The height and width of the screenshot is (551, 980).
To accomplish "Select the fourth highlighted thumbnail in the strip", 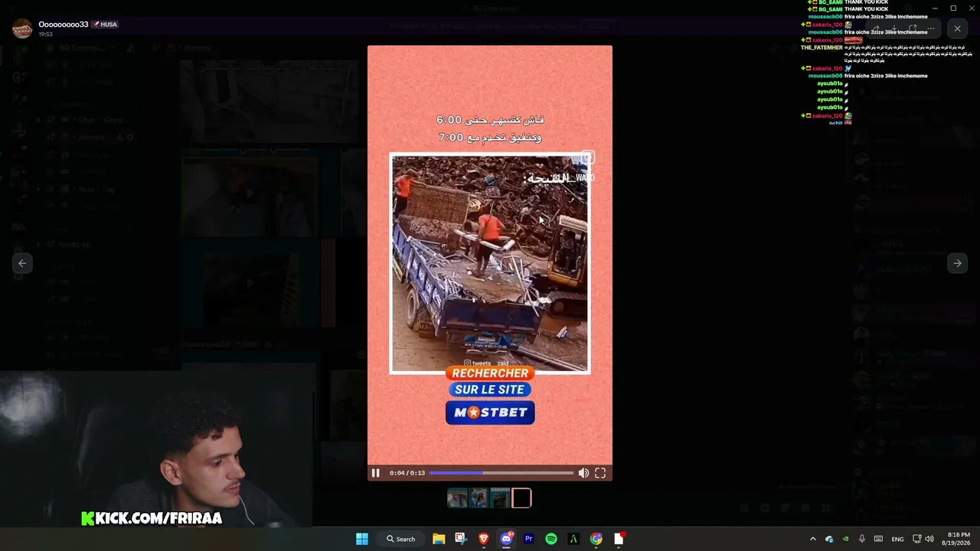I will pos(521,499).
